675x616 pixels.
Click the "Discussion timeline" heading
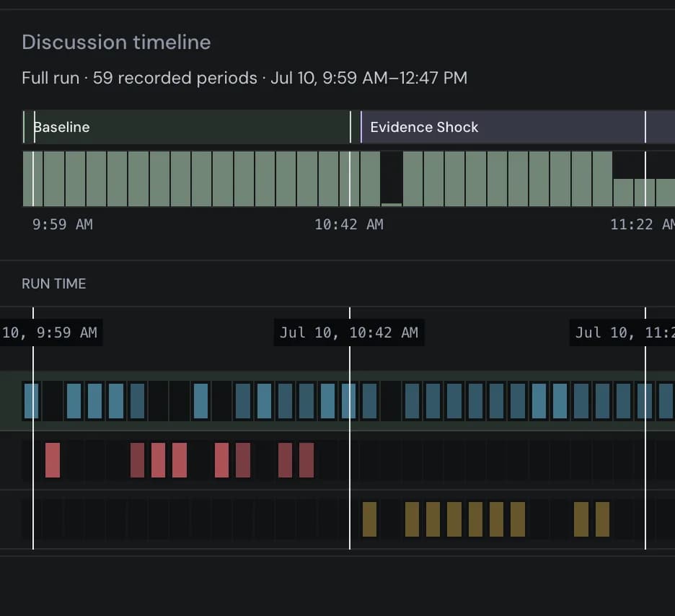point(116,42)
